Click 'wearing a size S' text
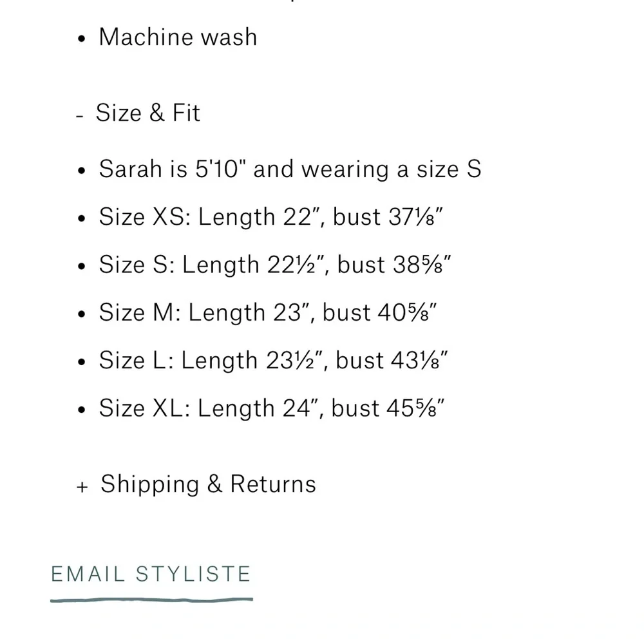The image size is (644, 644). [391, 169]
